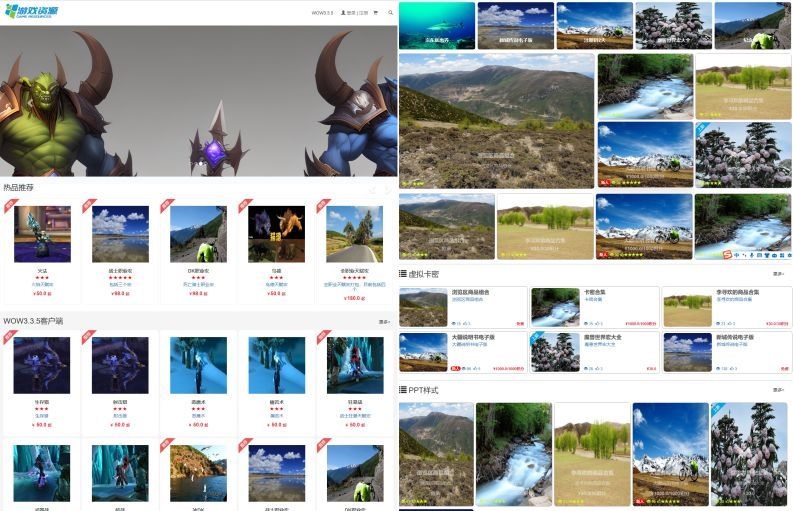This screenshot has height=511, width=793.
Task: Open the green willow meadow image at top right
Action: [x=743, y=87]
